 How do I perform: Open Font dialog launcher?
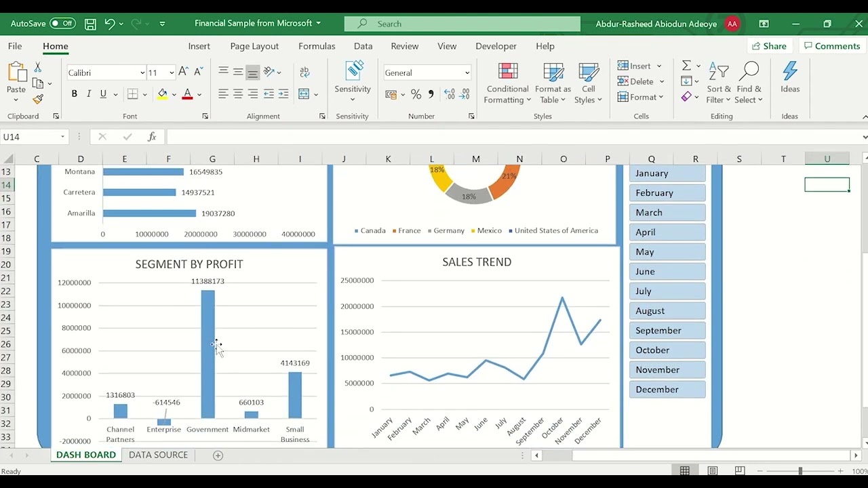205,117
